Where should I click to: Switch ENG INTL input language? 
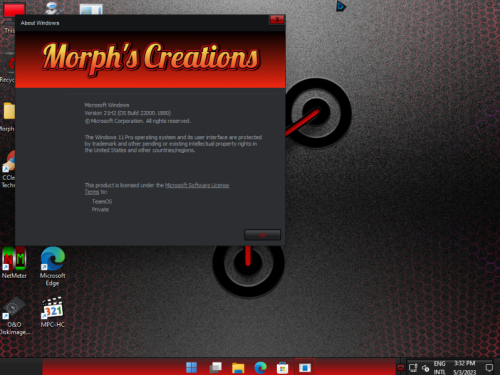(439, 368)
